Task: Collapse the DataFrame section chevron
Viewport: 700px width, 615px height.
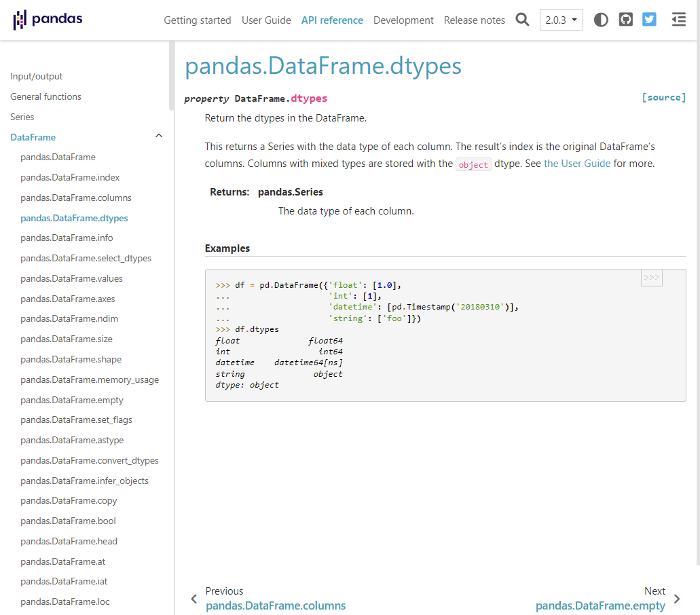Action: click(158, 136)
